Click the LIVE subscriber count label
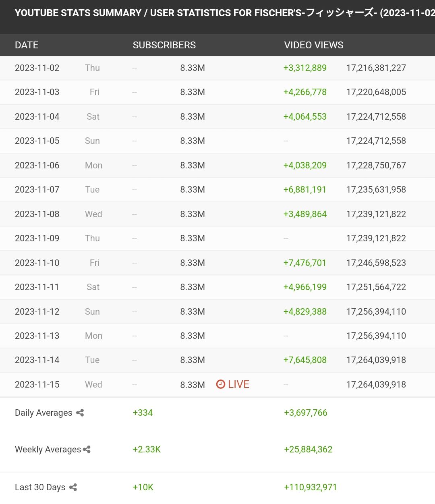This screenshot has width=435, height=504. click(238, 384)
